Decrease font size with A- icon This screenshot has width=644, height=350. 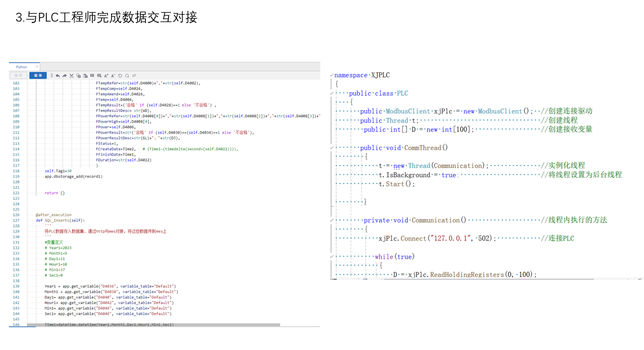[x=113, y=76]
